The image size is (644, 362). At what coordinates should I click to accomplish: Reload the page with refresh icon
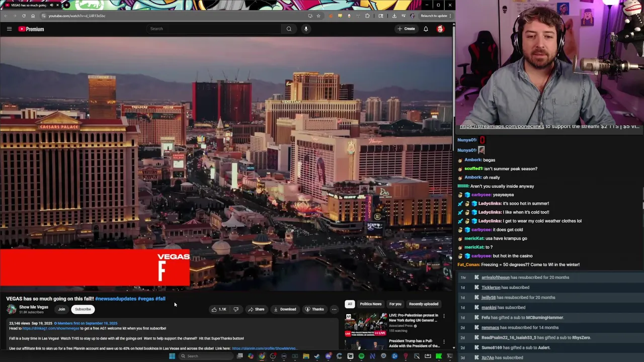(x=24, y=16)
